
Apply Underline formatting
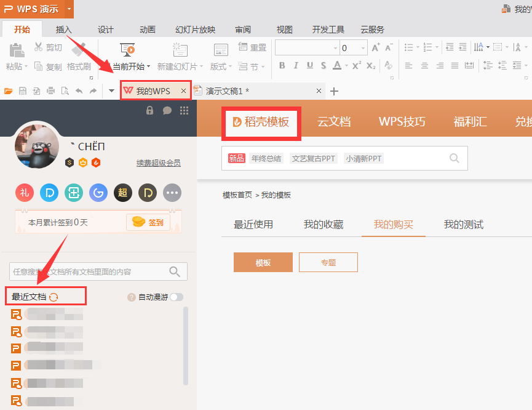point(310,65)
